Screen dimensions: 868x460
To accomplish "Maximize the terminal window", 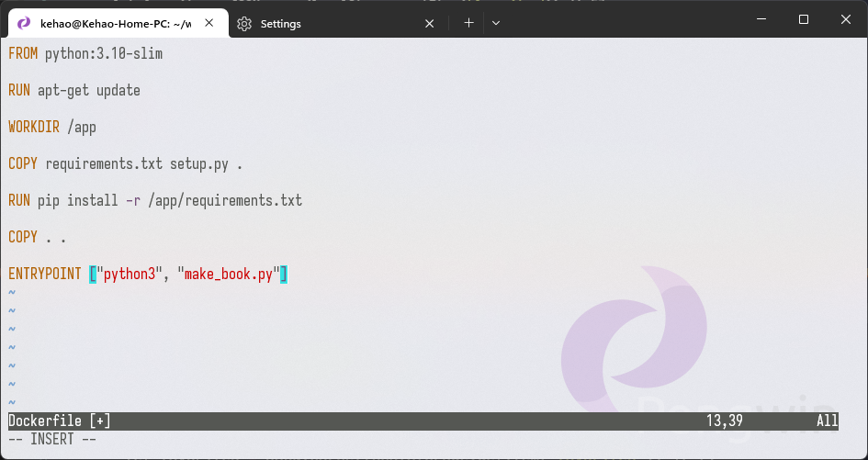I will tap(804, 19).
